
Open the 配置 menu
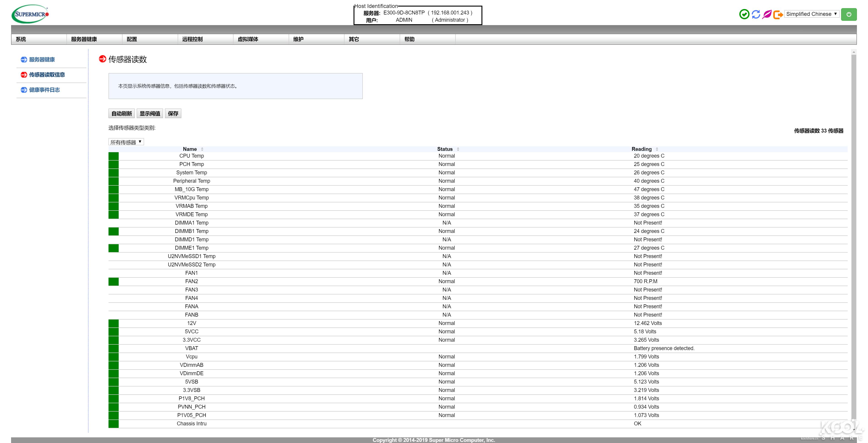coord(132,39)
